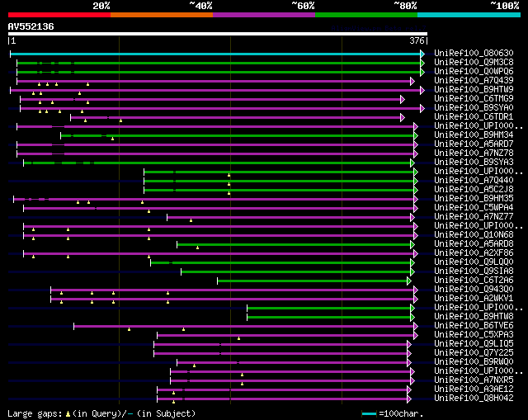The height and width of the screenshot is (420, 528).
Task: Click the UniRef100_Q9LIQ5 label
Action: click(x=474, y=344)
